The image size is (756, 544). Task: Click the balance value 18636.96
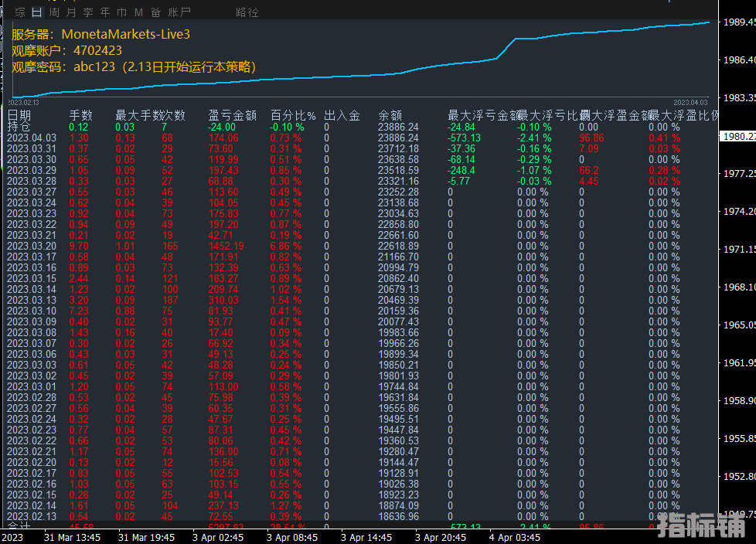click(x=398, y=516)
